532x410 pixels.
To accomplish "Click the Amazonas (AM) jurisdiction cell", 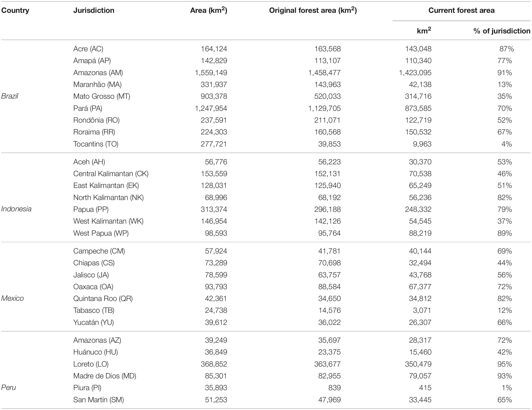I will pyautogui.click(x=98, y=73).
